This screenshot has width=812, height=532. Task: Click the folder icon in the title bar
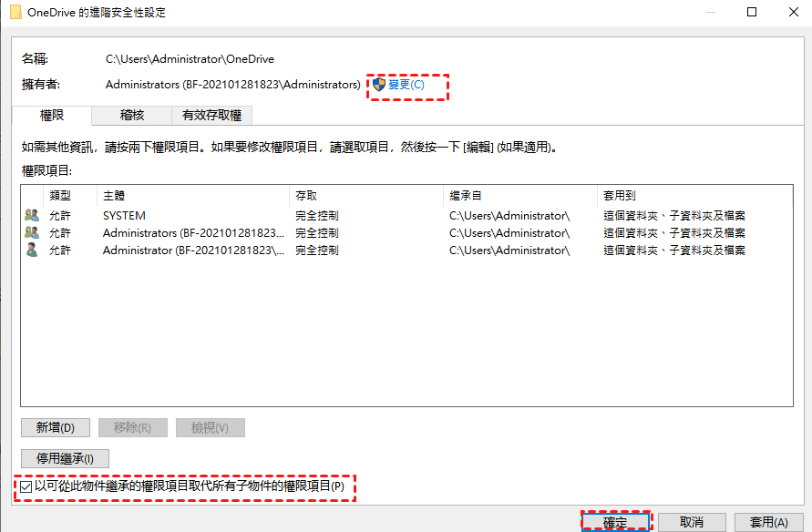(16, 12)
